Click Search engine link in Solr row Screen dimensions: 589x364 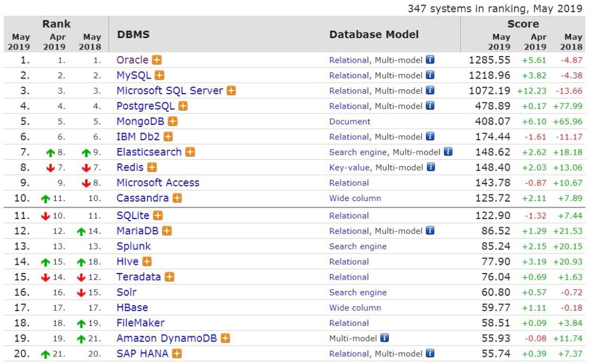point(358,293)
